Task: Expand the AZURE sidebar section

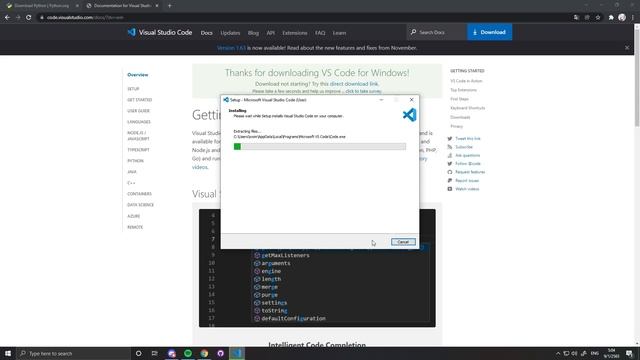Action: pyautogui.click(x=133, y=216)
